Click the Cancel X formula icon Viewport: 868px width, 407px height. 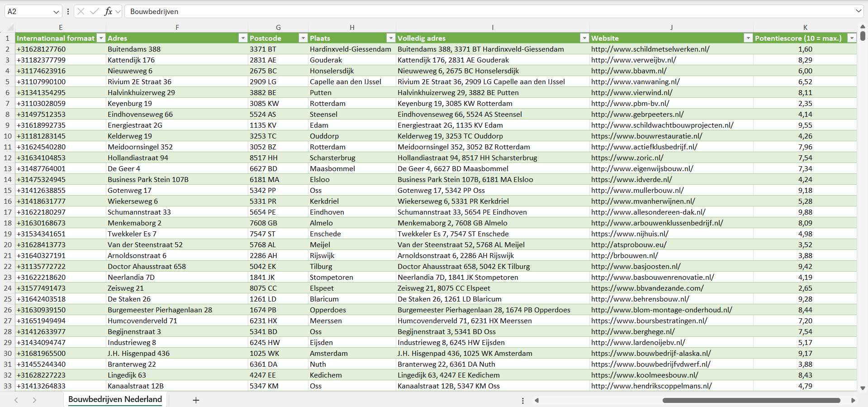pos(81,11)
